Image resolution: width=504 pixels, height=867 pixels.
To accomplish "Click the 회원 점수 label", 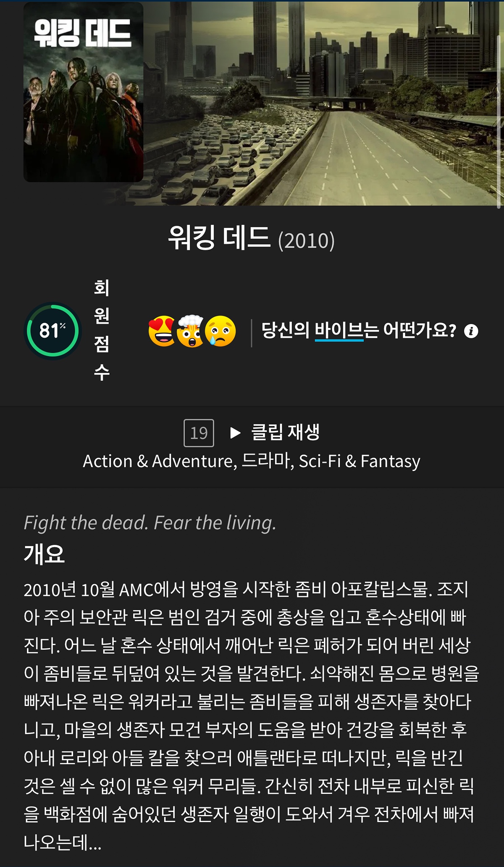I will point(102,330).
